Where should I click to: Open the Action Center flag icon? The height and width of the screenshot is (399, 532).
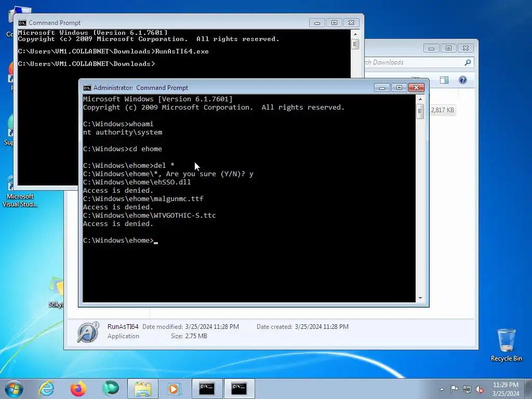click(x=454, y=389)
